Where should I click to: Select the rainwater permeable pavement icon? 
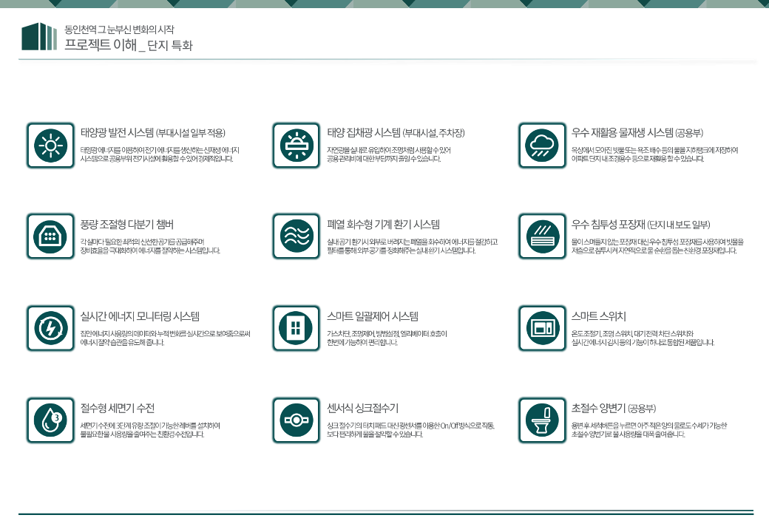coord(542,236)
